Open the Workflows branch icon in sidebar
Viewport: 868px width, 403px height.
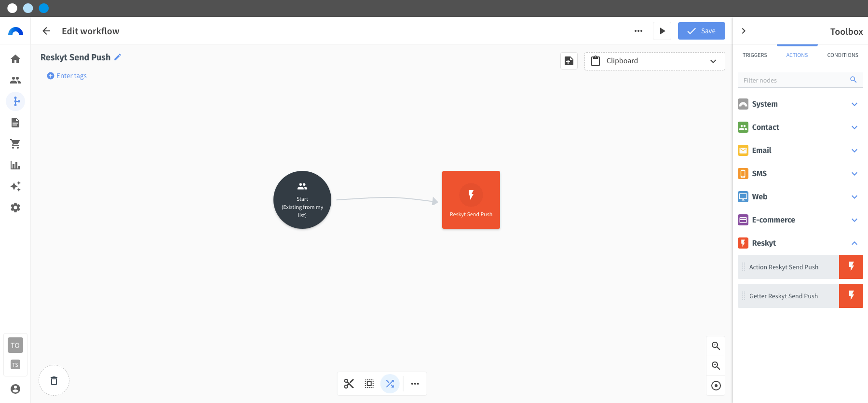15,101
